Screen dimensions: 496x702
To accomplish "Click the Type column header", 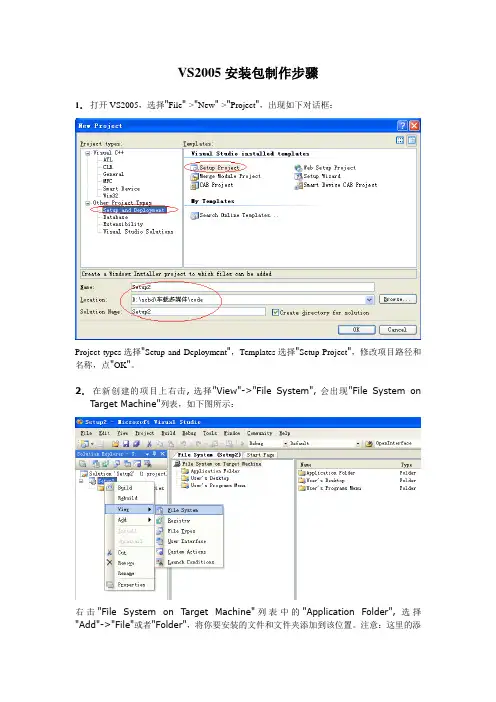I will 406,465.
